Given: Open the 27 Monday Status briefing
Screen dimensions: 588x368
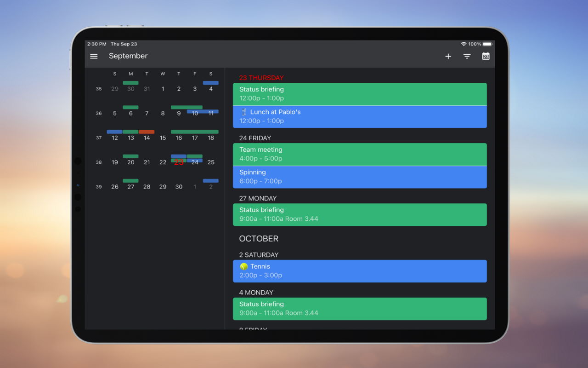Looking at the screenshot, I should (x=359, y=214).
